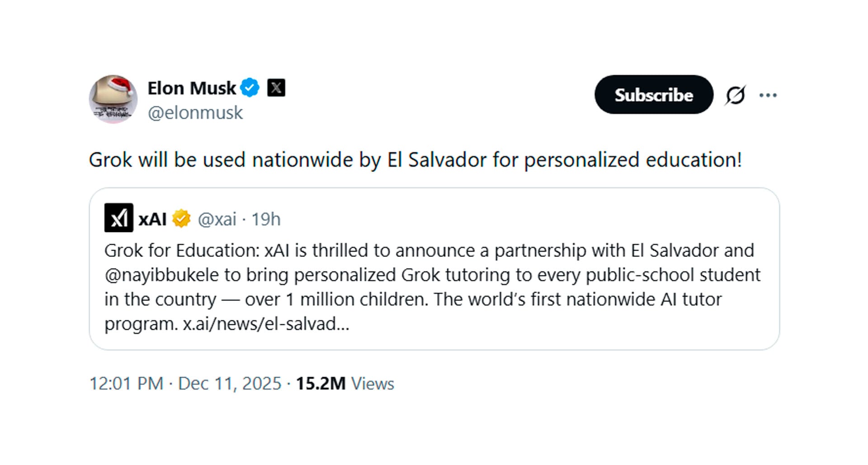Click the gold verified badge next to xAI
868x465 pixels.
(181, 219)
